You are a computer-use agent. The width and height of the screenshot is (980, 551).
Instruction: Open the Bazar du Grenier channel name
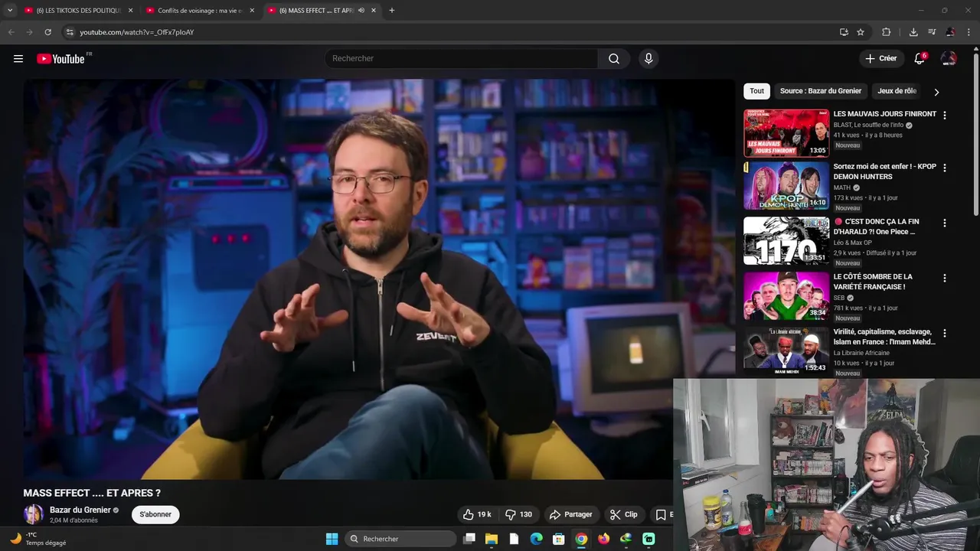click(x=80, y=510)
